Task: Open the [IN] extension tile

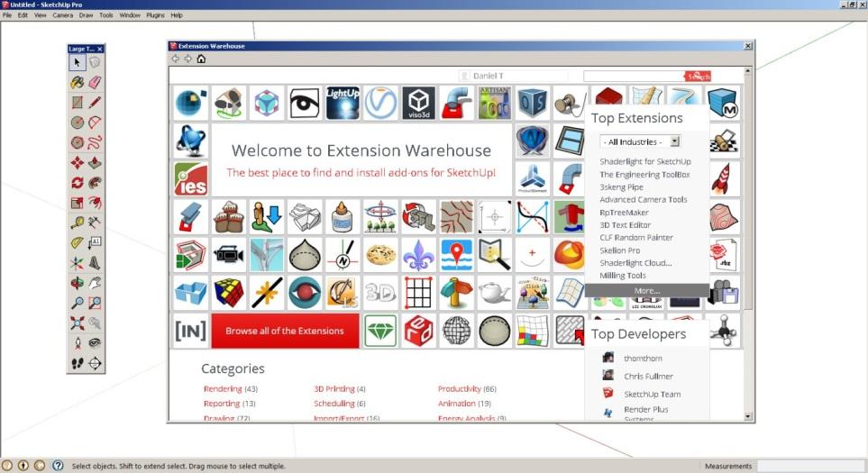Action: pyautogui.click(x=190, y=331)
